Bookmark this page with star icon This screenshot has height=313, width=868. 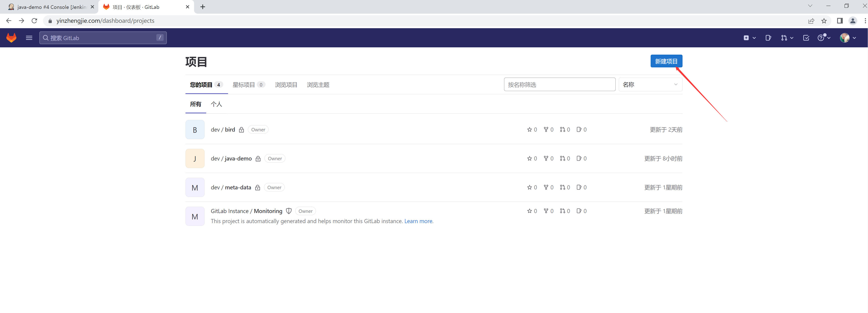(x=824, y=21)
